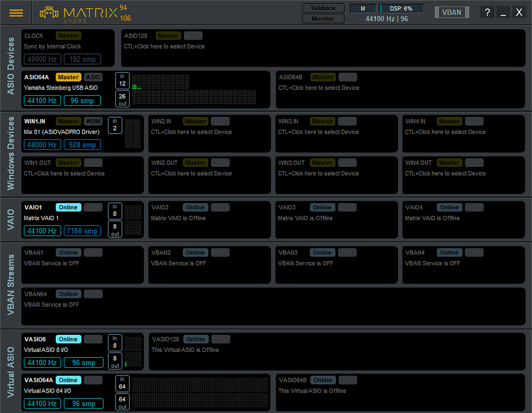
Task: Open the 96 smp buffer selector on VASIO64A
Action: pyautogui.click(x=83, y=403)
